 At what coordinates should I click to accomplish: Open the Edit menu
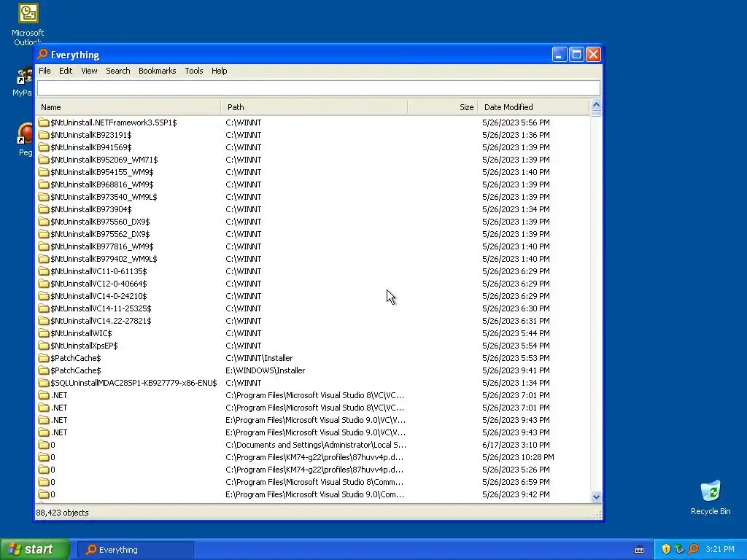coord(66,71)
